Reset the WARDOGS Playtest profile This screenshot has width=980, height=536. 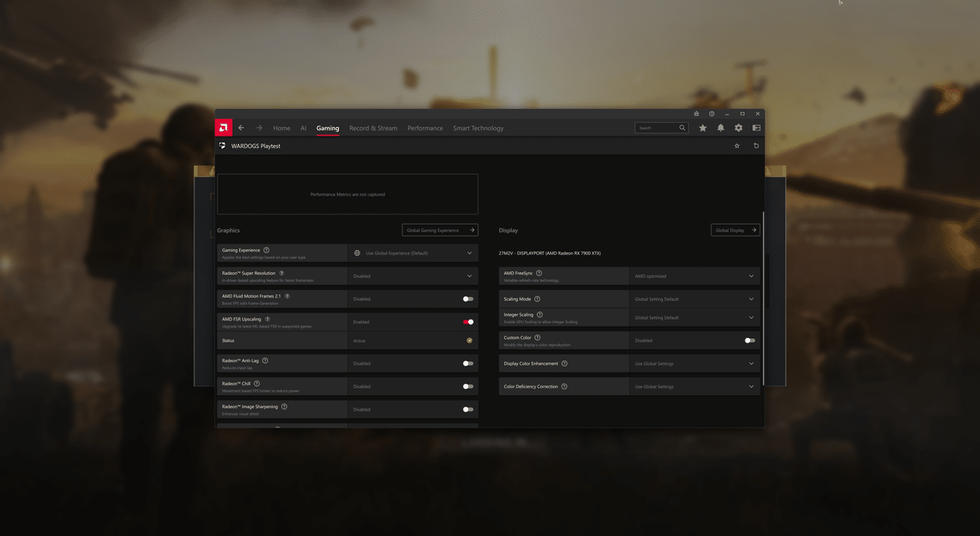pos(756,146)
